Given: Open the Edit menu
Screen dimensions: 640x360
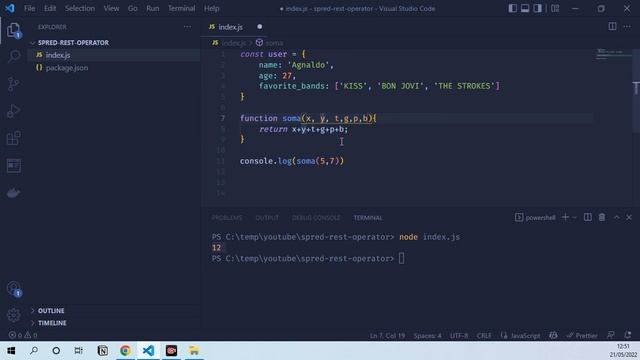Looking at the screenshot, I should coord(50,8).
